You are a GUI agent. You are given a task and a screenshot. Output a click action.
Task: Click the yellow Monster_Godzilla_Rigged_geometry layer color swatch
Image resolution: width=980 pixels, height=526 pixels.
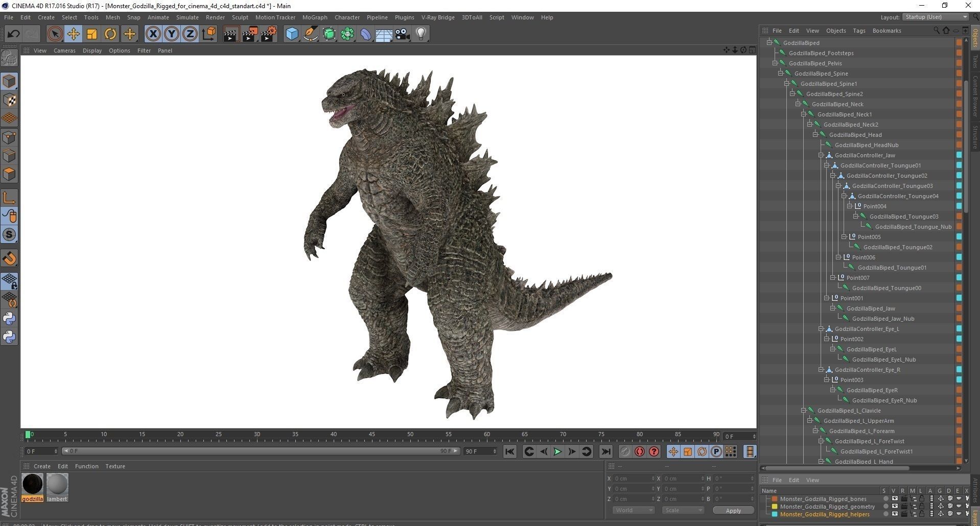(x=775, y=507)
